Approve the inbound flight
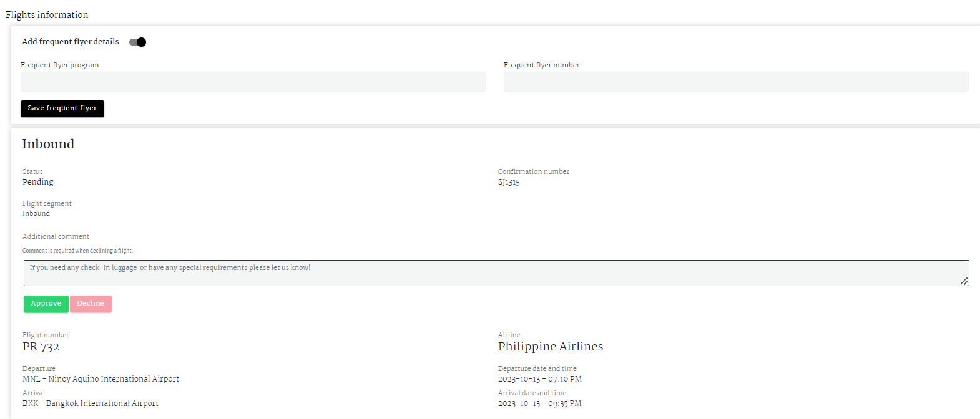This screenshot has height=419, width=980. pyautogui.click(x=46, y=304)
